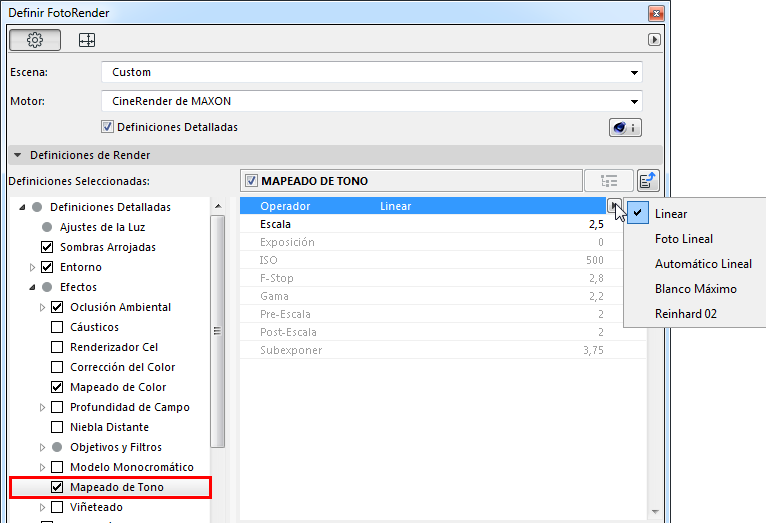Select Objetivos y Filtros item
Viewport: 766px width, 523px height.
pyautogui.click(x=116, y=447)
